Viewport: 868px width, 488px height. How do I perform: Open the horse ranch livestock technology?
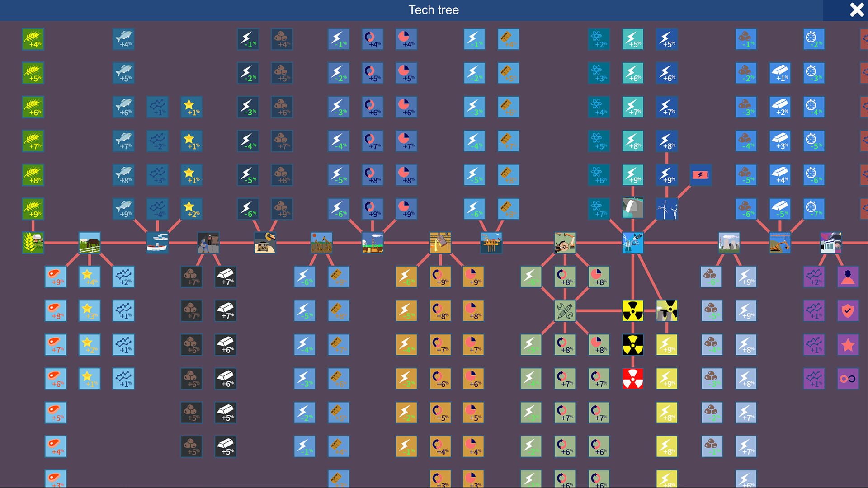89,243
